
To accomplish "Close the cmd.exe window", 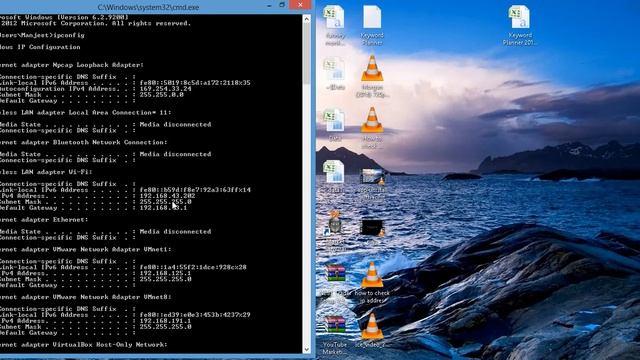I will (300, 5).
